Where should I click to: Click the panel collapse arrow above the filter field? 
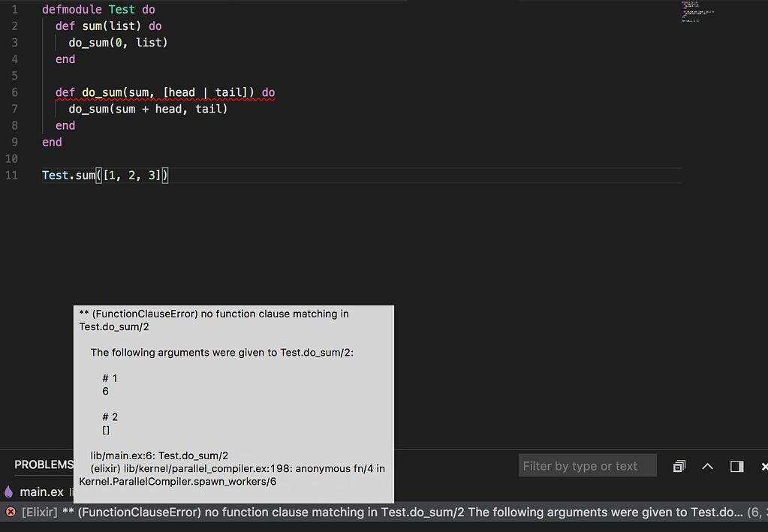(x=707, y=465)
